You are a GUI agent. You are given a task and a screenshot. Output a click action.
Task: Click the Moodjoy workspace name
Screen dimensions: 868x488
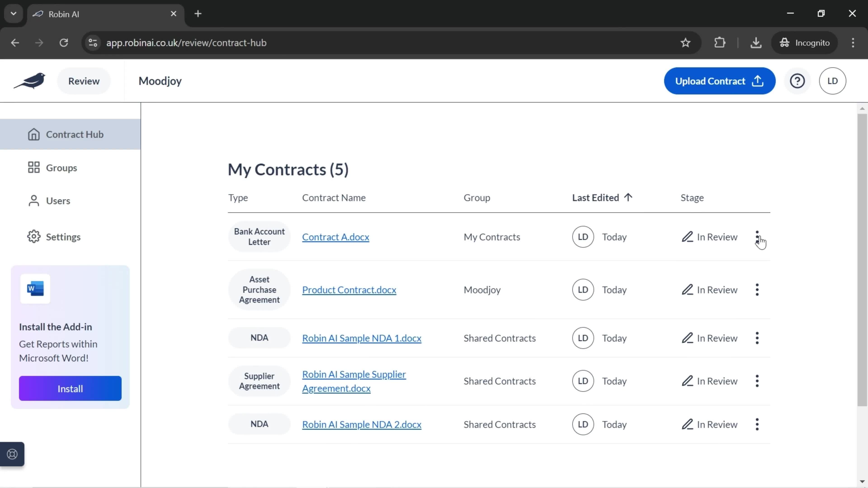(x=160, y=80)
